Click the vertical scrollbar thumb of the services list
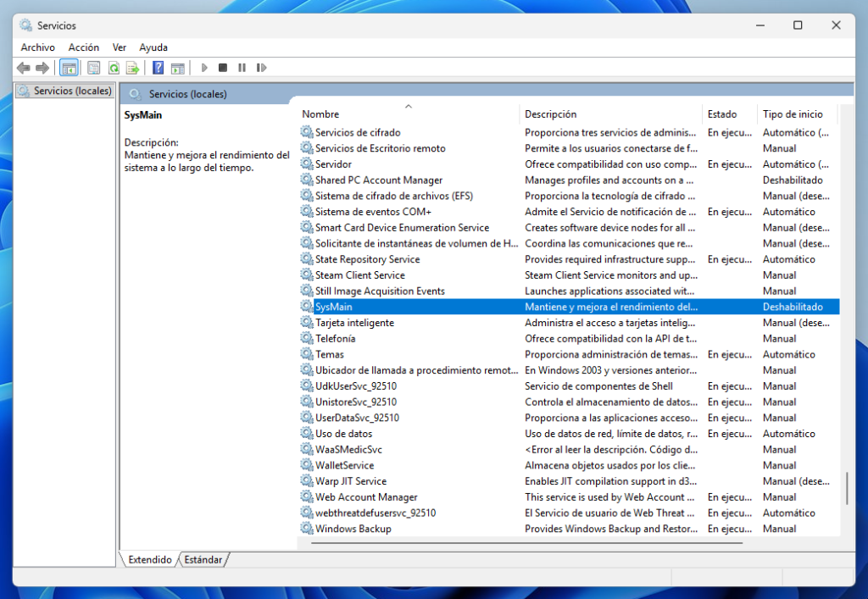Viewport: 868px width, 599px height. click(x=847, y=488)
